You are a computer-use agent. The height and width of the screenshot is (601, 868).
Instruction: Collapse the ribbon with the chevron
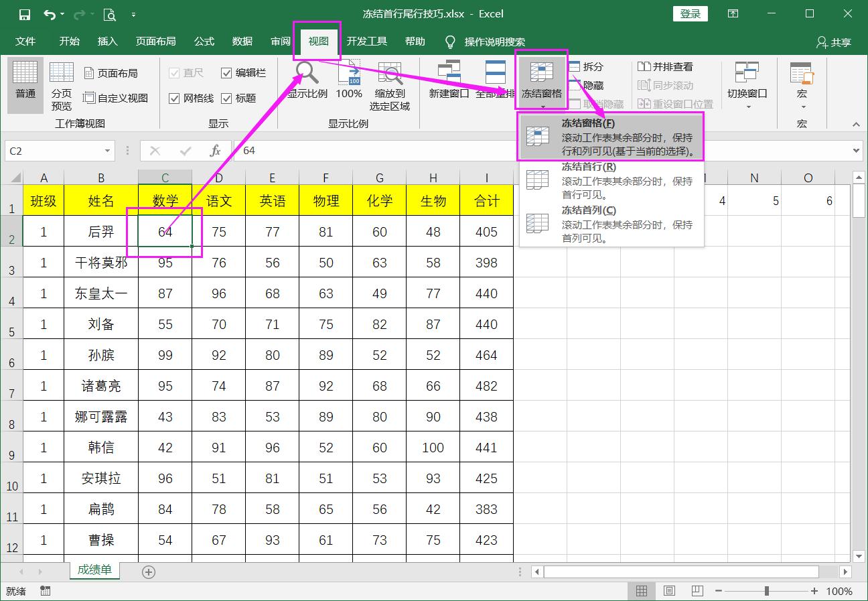click(x=855, y=124)
